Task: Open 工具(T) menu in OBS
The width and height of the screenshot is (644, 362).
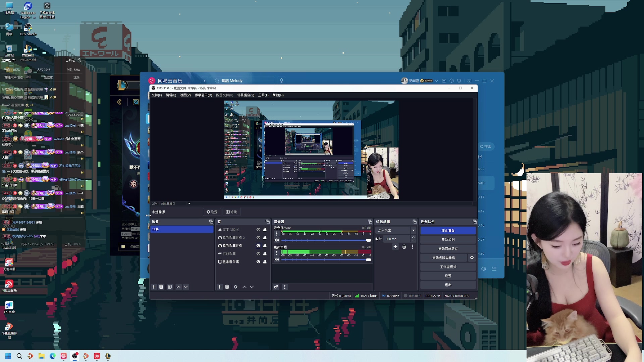Action: click(263, 95)
